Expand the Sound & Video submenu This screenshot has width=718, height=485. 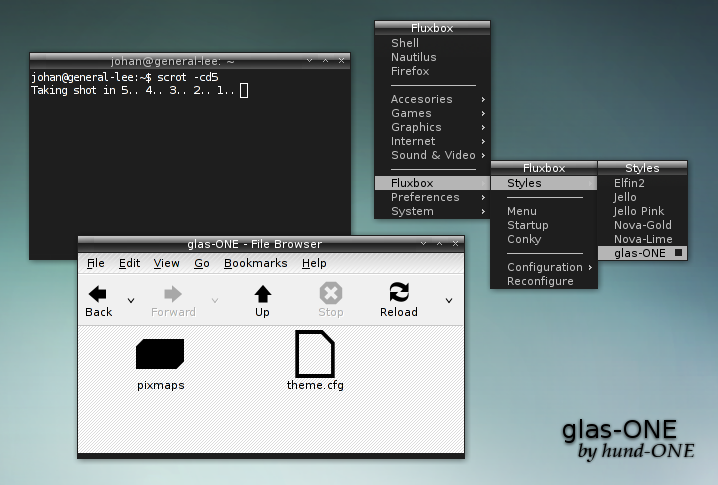pyautogui.click(x=432, y=155)
